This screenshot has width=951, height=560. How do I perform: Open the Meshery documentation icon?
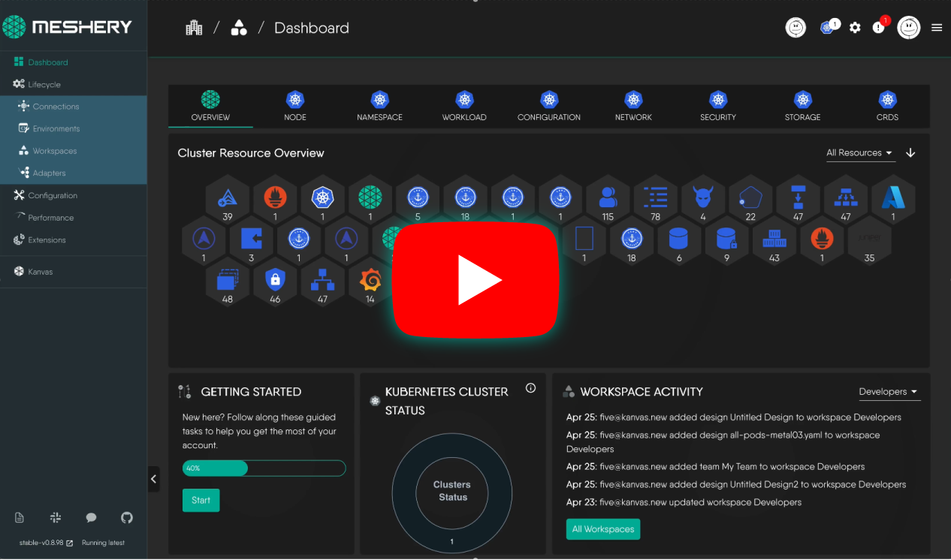click(x=19, y=517)
